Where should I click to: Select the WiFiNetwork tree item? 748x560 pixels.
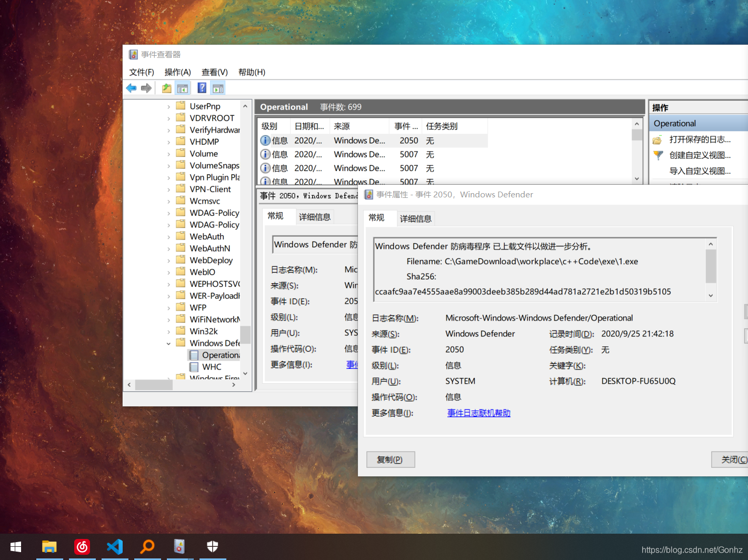214,319
